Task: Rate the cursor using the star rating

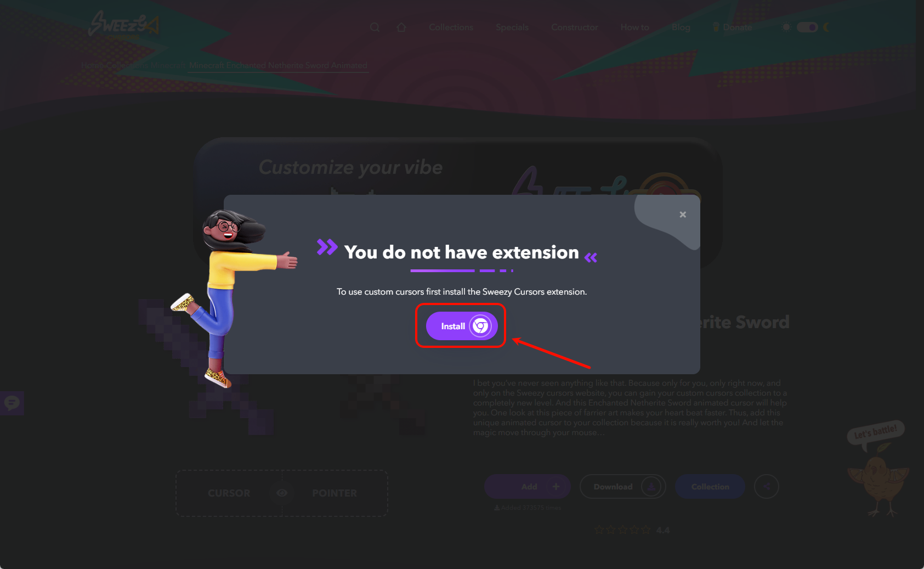Action: [x=623, y=530]
